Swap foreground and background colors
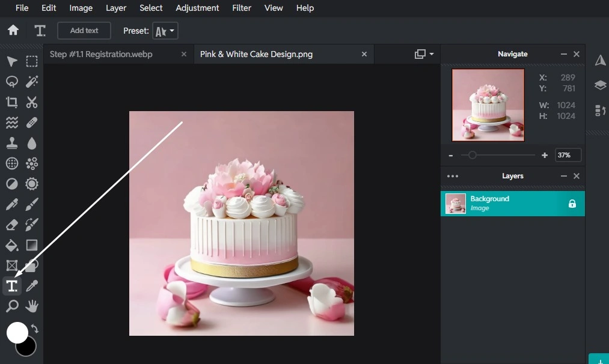The width and height of the screenshot is (609, 364). point(35,329)
